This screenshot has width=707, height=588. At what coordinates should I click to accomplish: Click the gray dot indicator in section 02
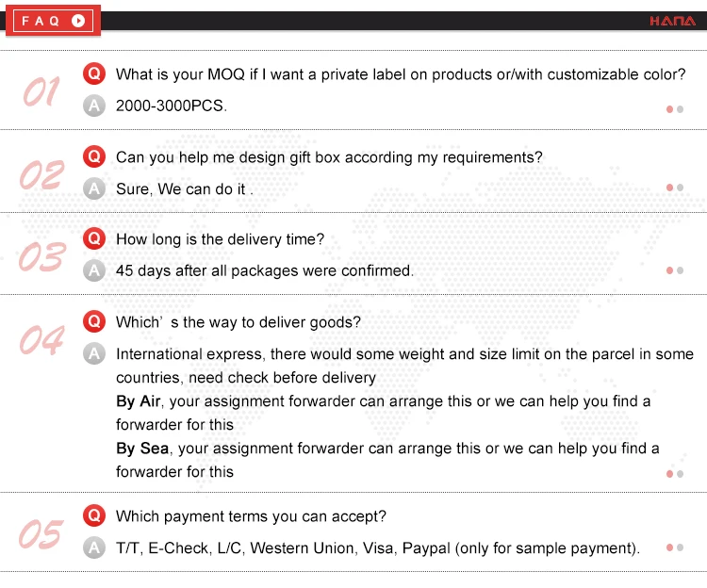click(x=680, y=188)
